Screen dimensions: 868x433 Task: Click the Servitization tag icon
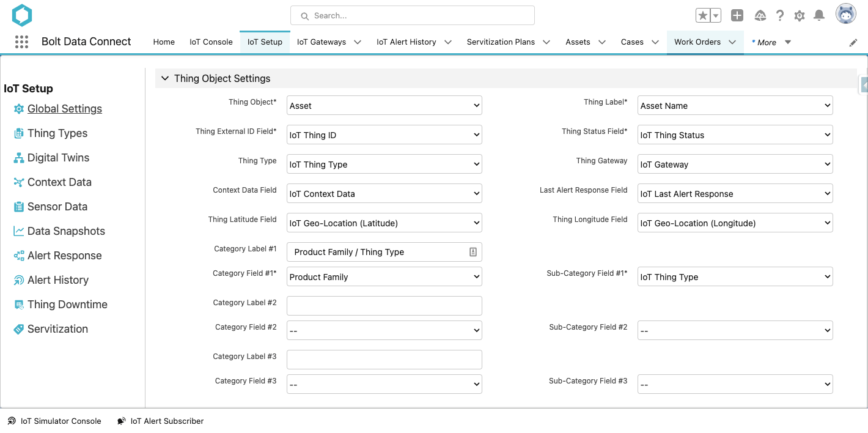[x=19, y=329]
